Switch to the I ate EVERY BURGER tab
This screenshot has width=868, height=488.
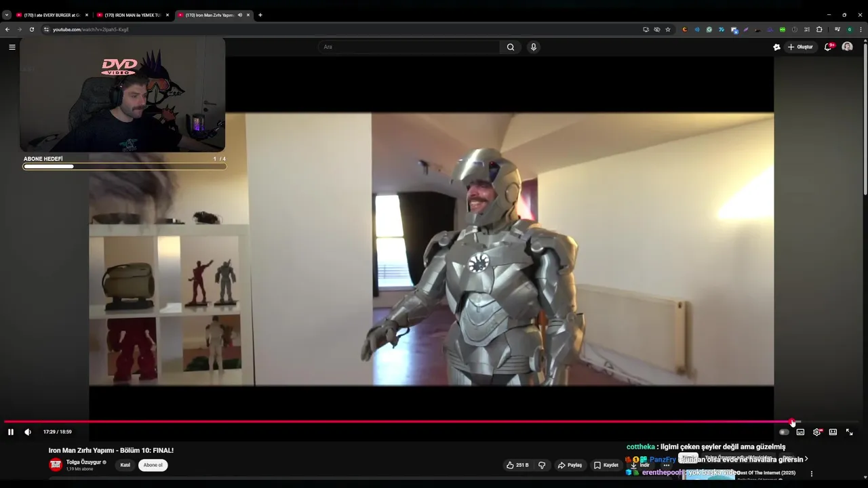point(52,15)
